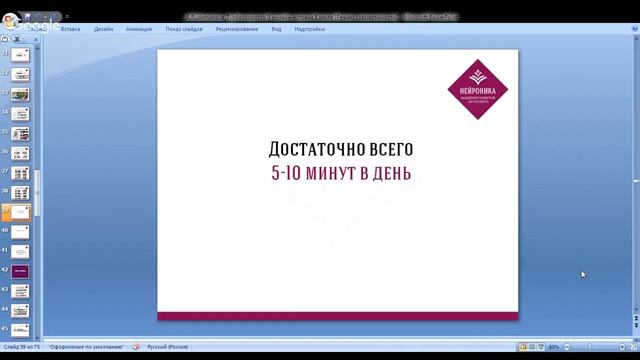
Task: Switch to Slide Sorter view
Action: tap(532, 347)
